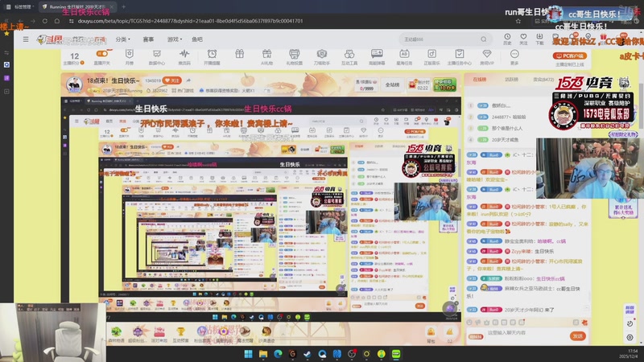
Task: Click the orange 关注 follow button
Action: (172, 80)
